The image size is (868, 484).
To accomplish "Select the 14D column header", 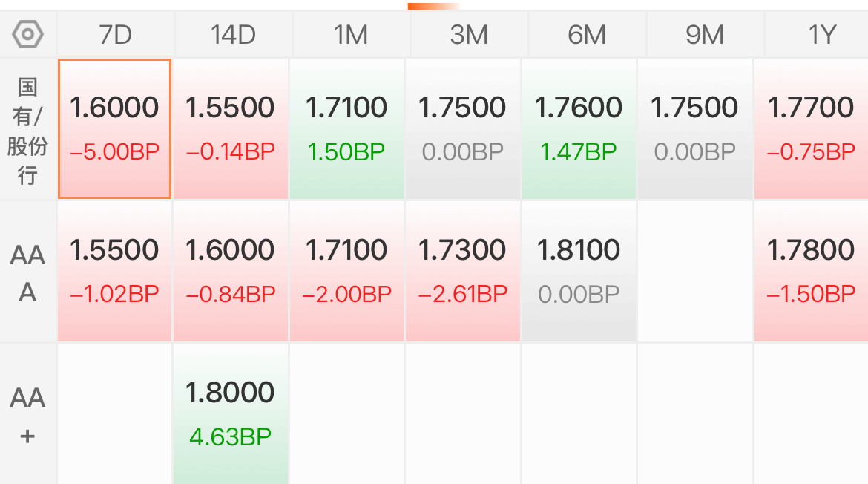I will coord(233,35).
